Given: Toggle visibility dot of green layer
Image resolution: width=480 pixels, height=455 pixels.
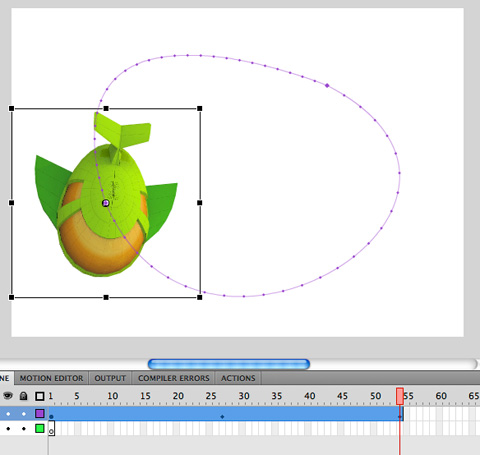Looking at the screenshot, I should click(x=8, y=428).
